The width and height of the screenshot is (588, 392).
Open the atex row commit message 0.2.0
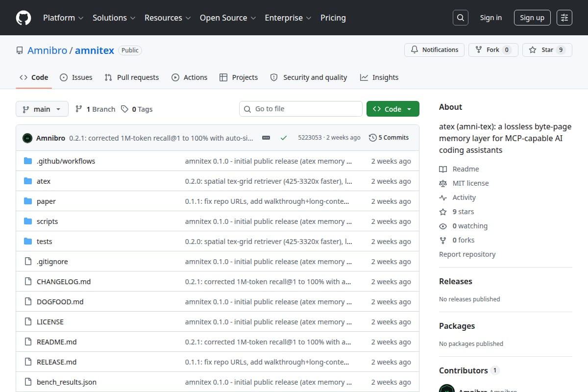point(269,181)
